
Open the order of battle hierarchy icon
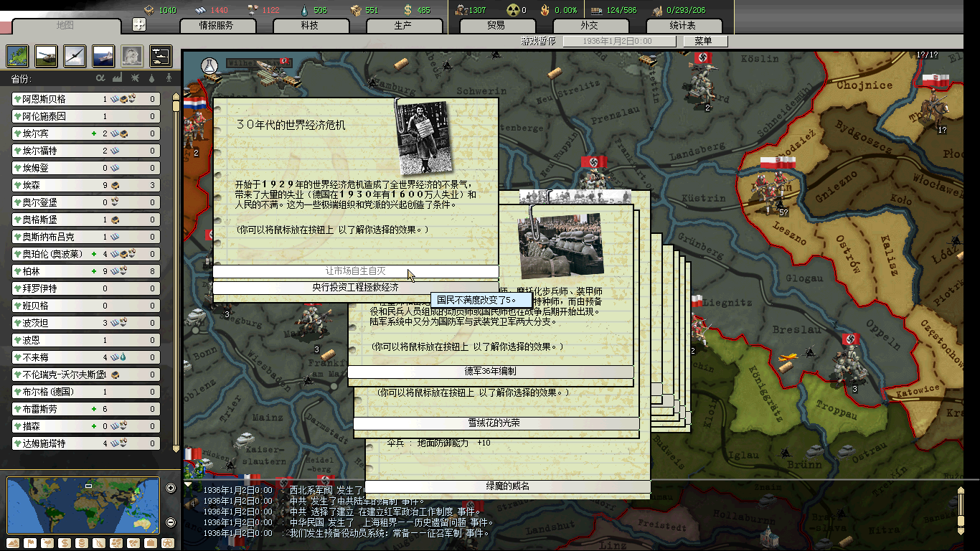click(160, 55)
